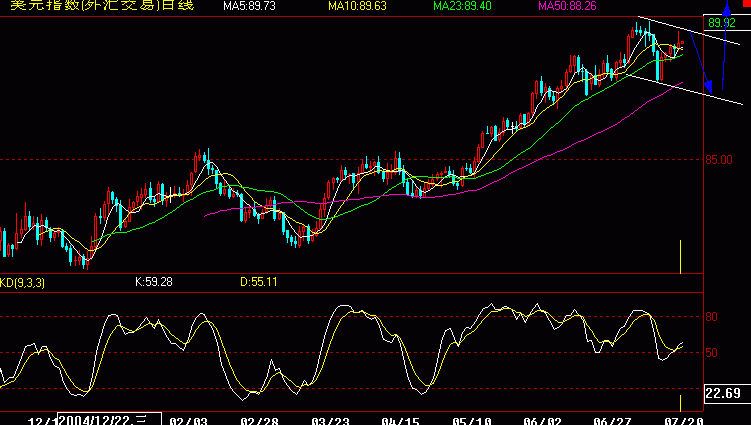The width and height of the screenshot is (751, 425).
Task: Click the yellow D:55.11 value
Action: click(x=259, y=282)
